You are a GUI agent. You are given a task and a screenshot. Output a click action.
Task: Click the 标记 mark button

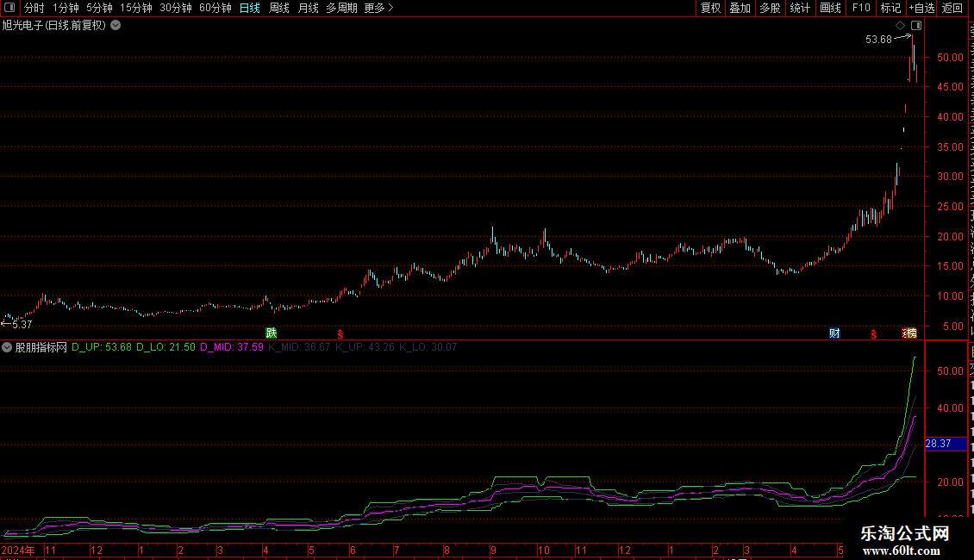[x=890, y=8]
